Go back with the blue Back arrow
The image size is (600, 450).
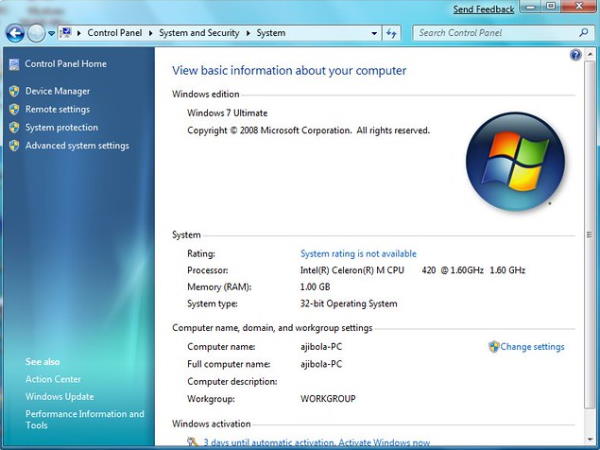click(x=15, y=33)
